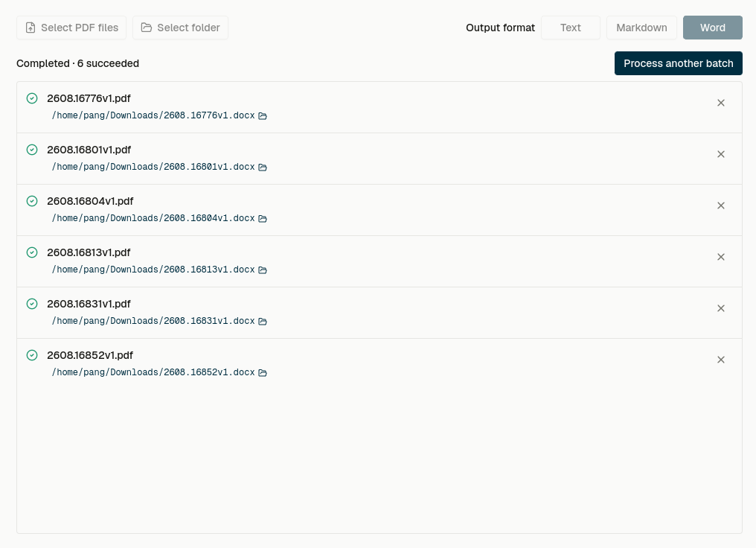The image size is (756, 548).
Task: Select file name 2608.16776v1.pdf
Action: pos(89,98)
